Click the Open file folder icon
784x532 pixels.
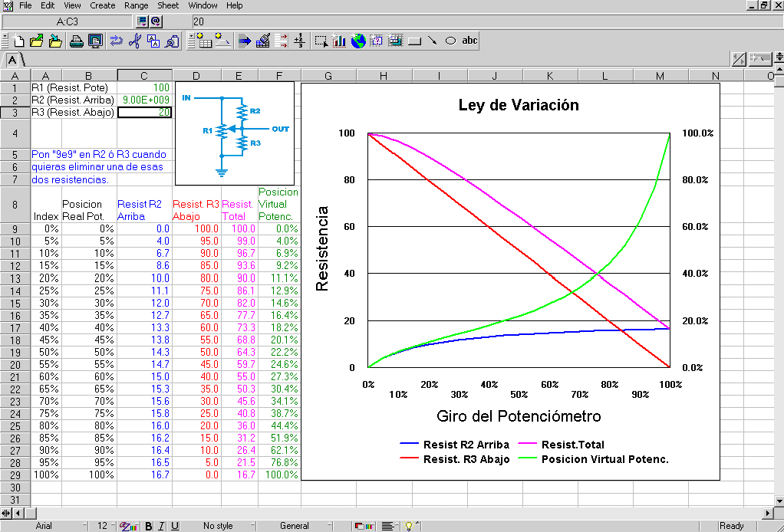point(37,41)
